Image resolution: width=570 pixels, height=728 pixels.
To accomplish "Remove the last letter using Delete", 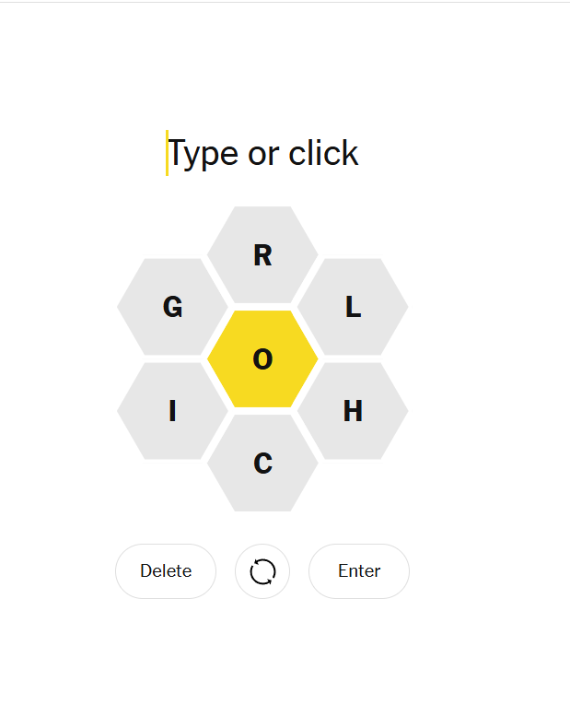I will point(166,571).
